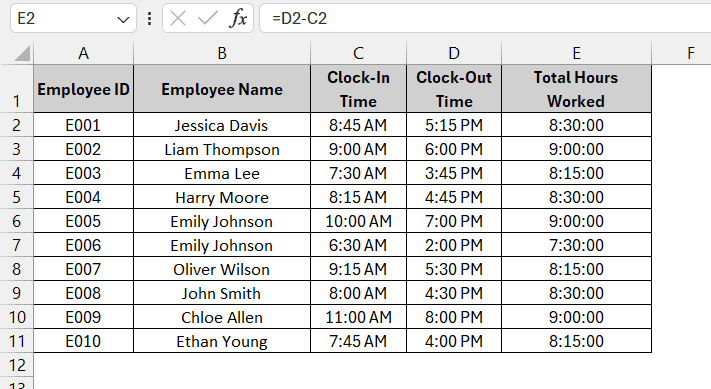Select the cell with Employee ID E010

(x=83, y=341)
